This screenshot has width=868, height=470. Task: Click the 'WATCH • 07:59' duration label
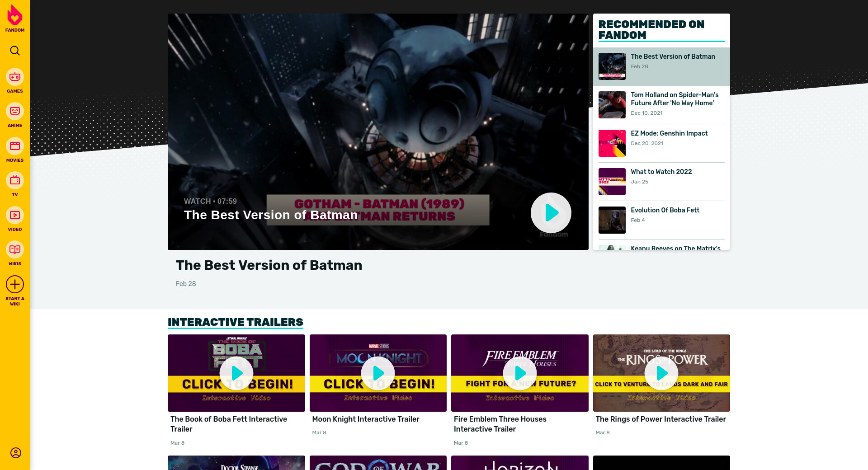pos(210,202)
